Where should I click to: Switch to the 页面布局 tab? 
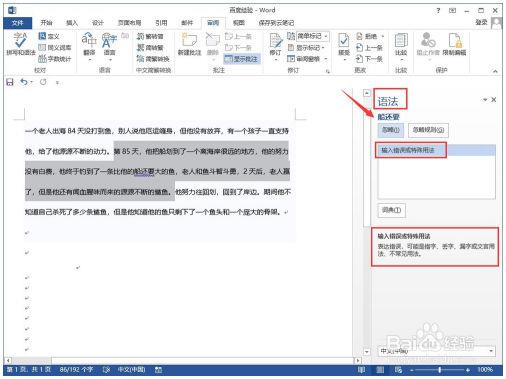pos(129,23)
